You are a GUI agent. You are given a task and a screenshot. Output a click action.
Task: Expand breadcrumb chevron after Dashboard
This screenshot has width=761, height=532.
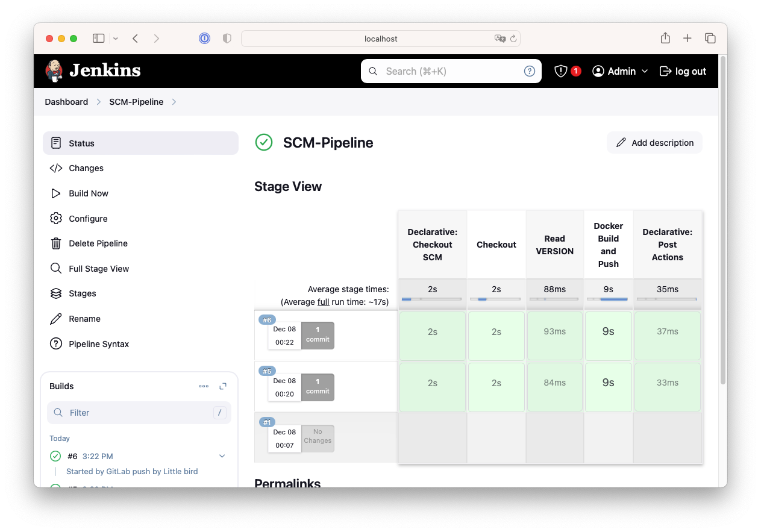coord(99,102)
